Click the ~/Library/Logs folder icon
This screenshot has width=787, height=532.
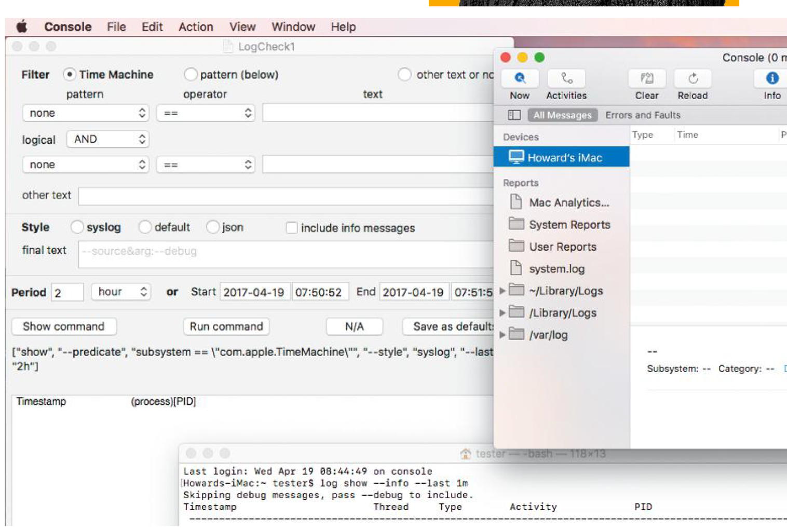point(516,290)
